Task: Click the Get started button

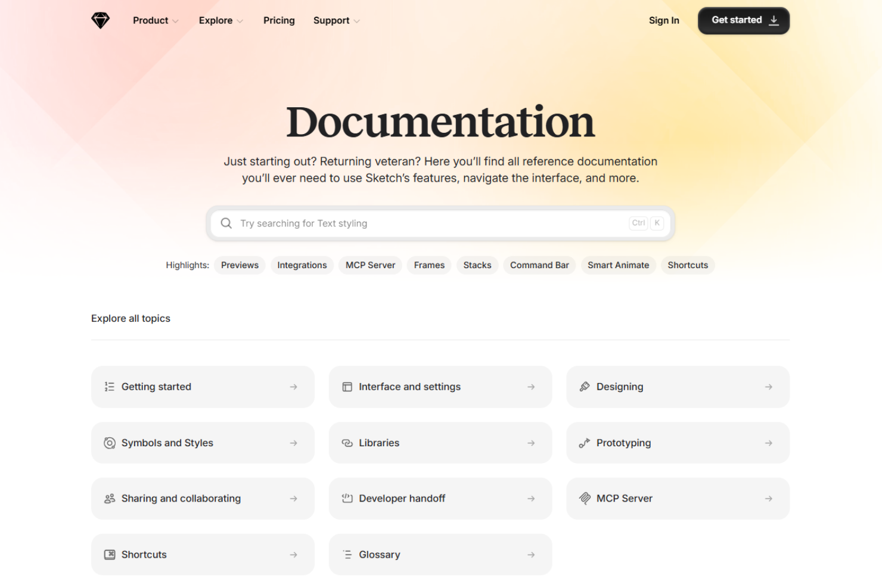Action: click(x=744, y=20)
